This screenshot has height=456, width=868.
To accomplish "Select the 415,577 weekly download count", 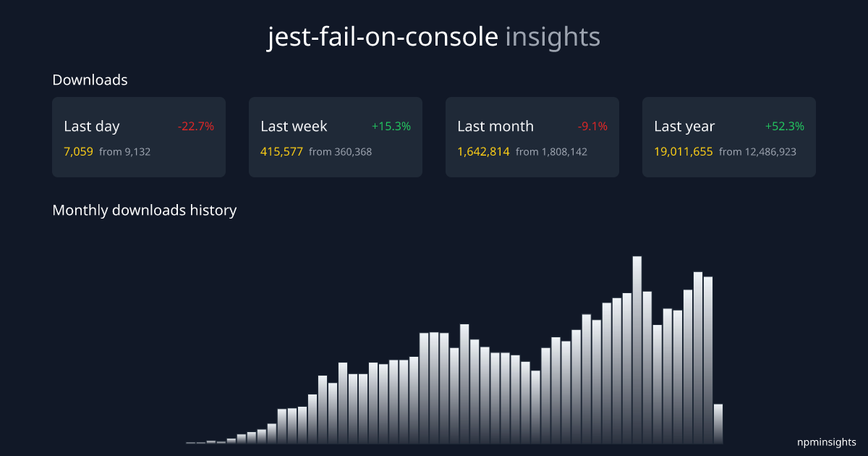I will pyautogui.click(x=281, y=152).
